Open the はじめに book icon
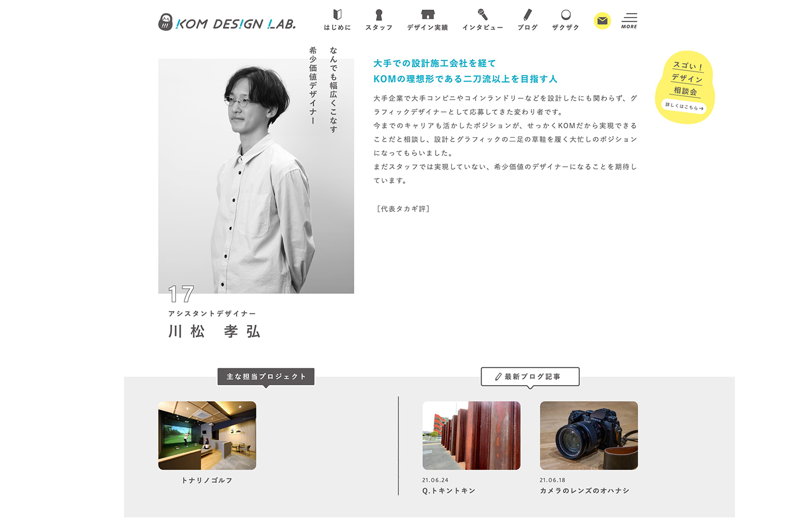Screen dimensions: 798x532 [x=337, y=15]
